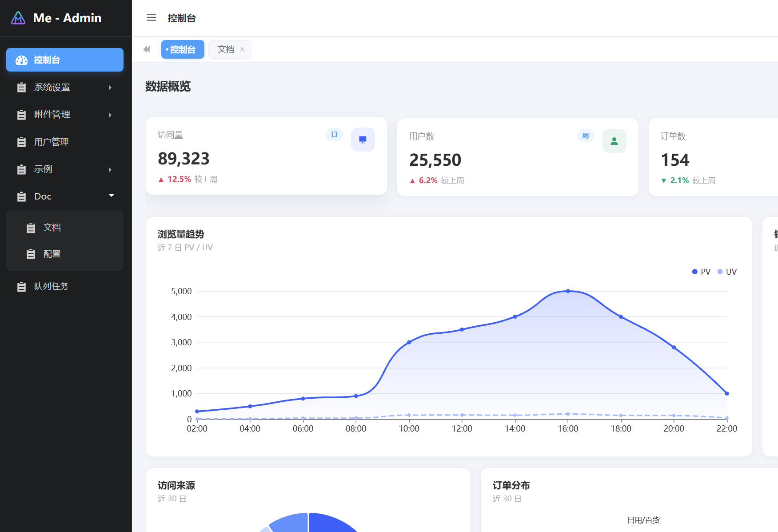This screenshot has height=532, width=778.
Task: Click the 日 badge on 访问量 card
Action: pos(334,135)
